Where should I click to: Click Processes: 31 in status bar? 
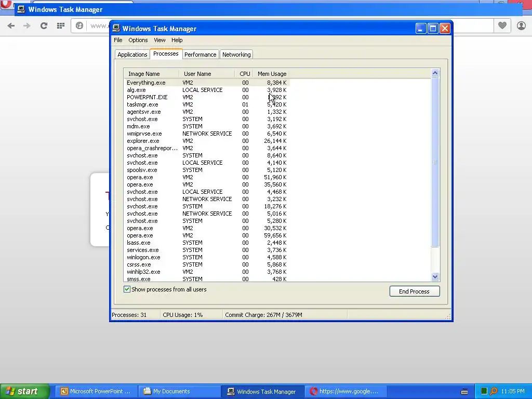(x=129, y=315)
